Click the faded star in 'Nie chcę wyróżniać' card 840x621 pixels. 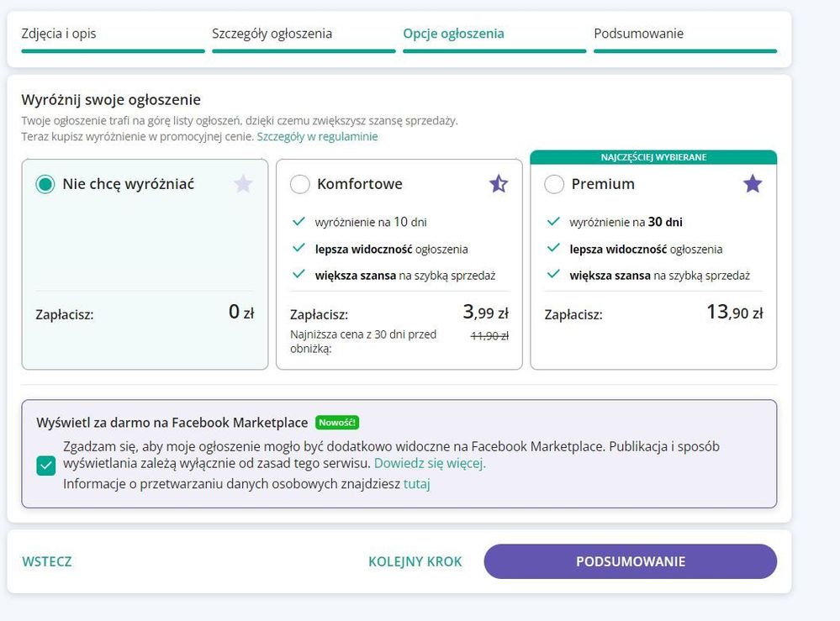tap(243, 184)
